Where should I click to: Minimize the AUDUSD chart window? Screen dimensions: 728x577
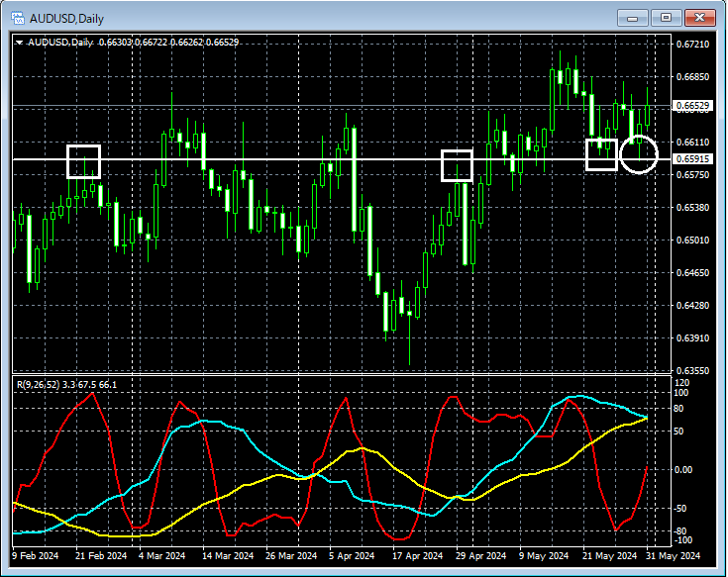[x=632, y=18]
